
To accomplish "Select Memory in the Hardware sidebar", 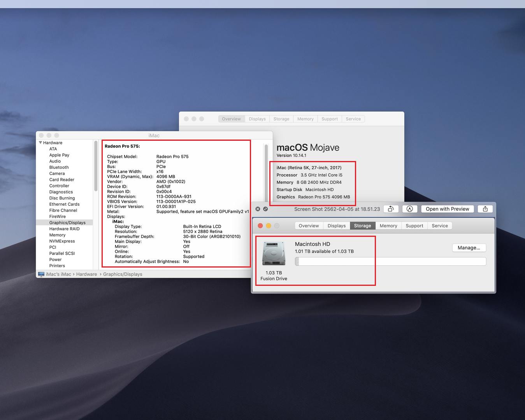I will [57, 235].
